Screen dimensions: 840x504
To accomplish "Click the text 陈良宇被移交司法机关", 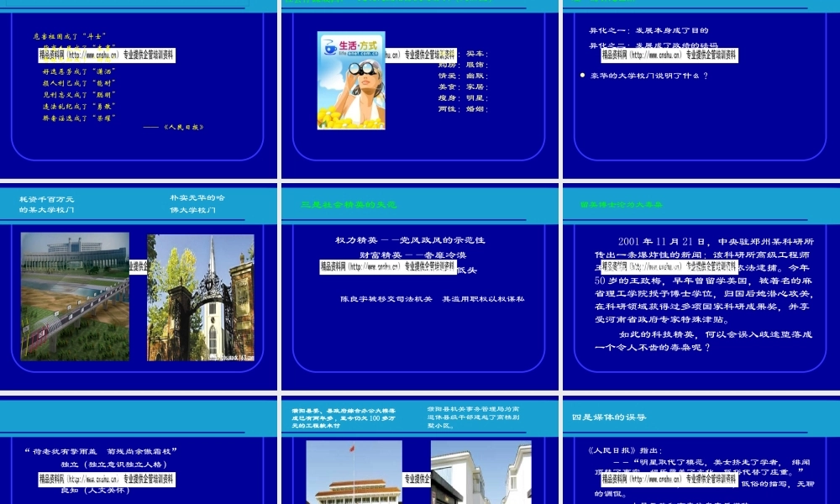I will pos(386,299).
